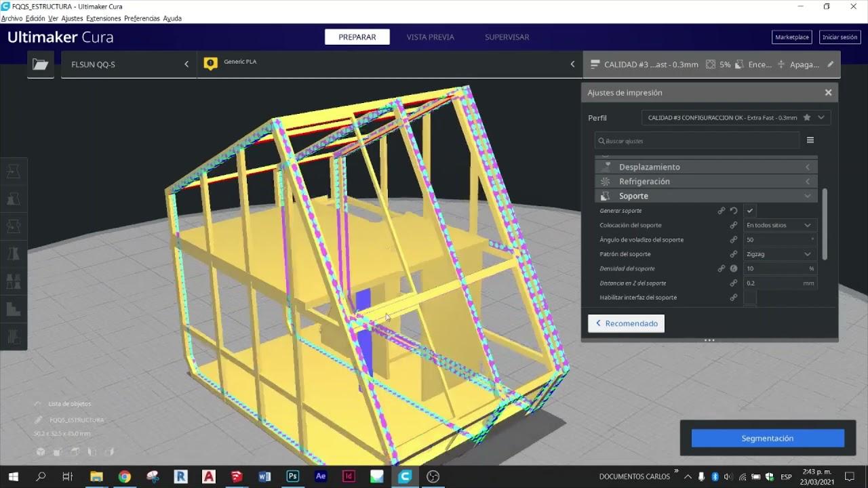The width and height of the screenshot is (868, 488).
Task: Click the function icon for Densidad del soporte
Action: coord(734,268)
